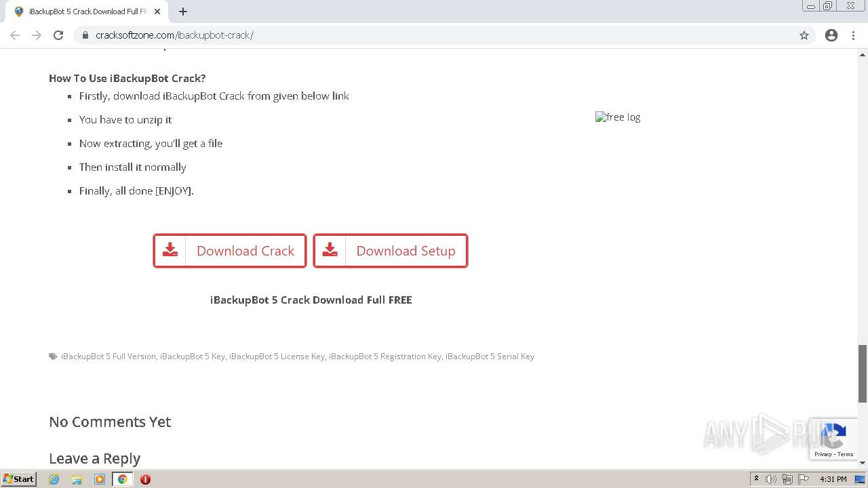868x488 pixels.
Task: Click the tag icon before the tags list
Action: click(53, 357)
